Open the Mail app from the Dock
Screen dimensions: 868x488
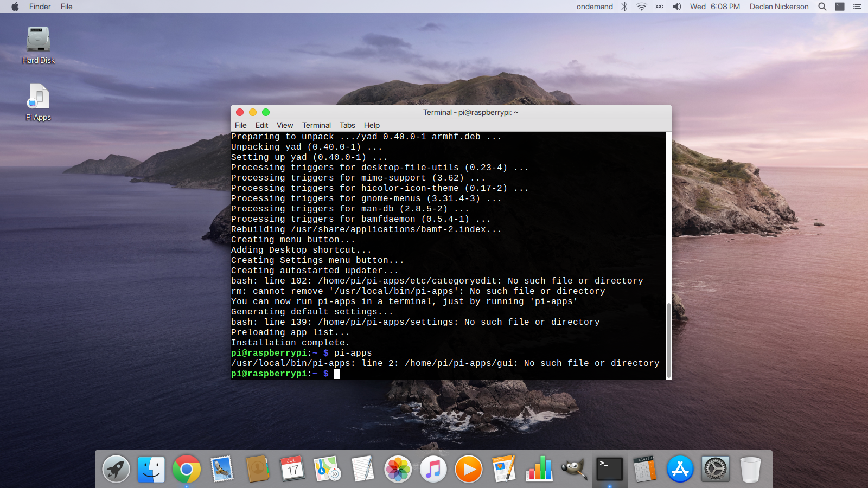point(221,469)
